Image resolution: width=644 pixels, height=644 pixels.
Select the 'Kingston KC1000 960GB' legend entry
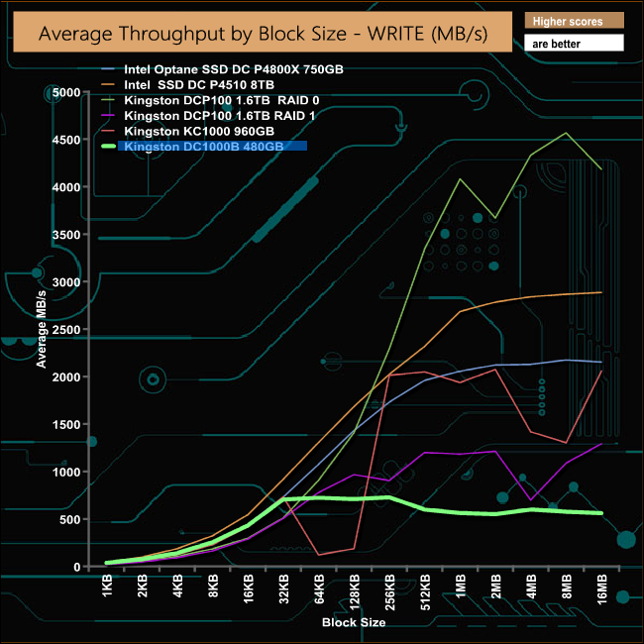tap(199, 132)
